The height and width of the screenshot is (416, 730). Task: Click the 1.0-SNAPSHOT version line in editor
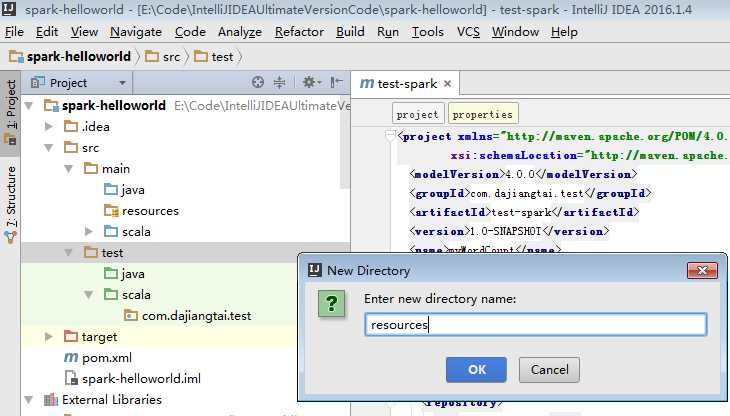(x=509, y=231)
